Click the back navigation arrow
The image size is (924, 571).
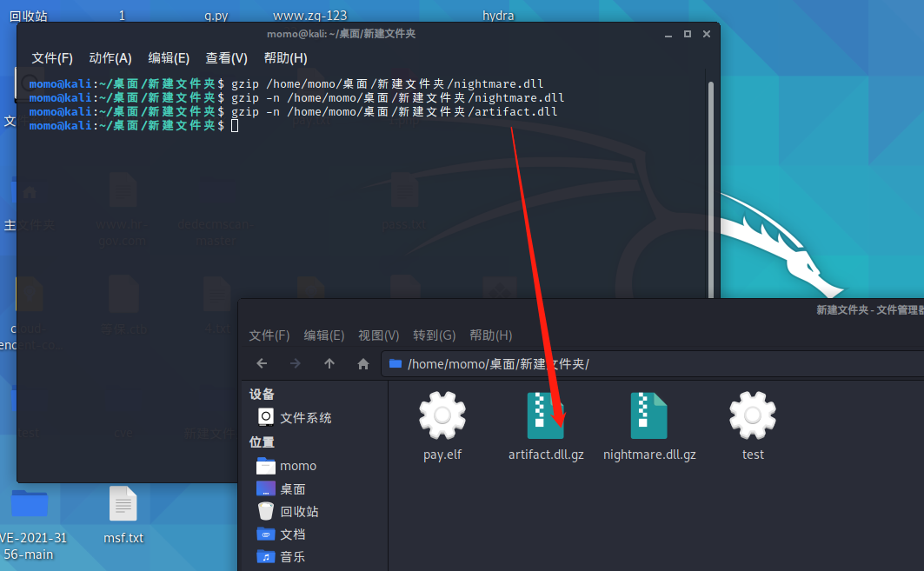point(262,363)
